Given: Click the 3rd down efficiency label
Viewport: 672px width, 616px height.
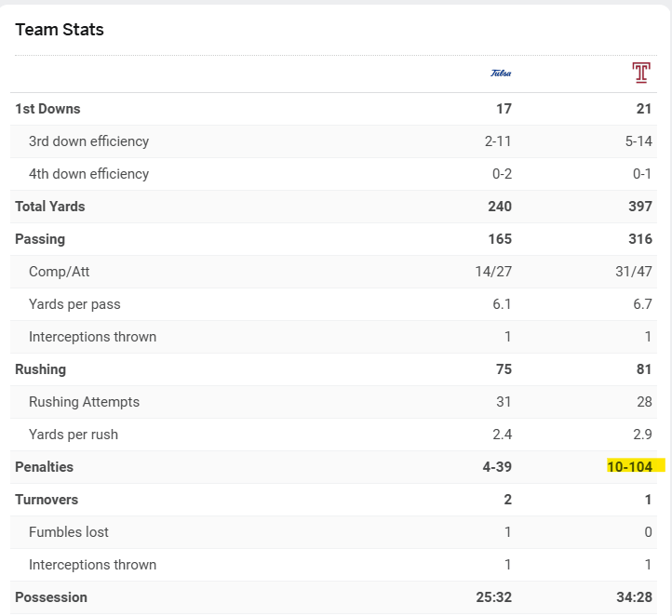Looking at the screenshot, I should [x=88, y=141].
